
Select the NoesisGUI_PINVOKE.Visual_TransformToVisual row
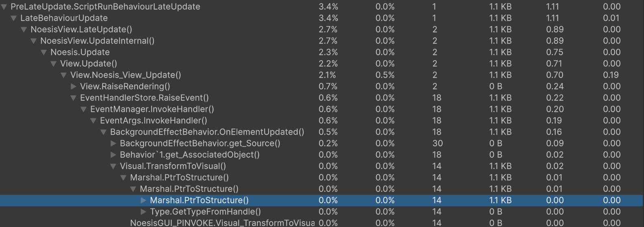point(322,223)
